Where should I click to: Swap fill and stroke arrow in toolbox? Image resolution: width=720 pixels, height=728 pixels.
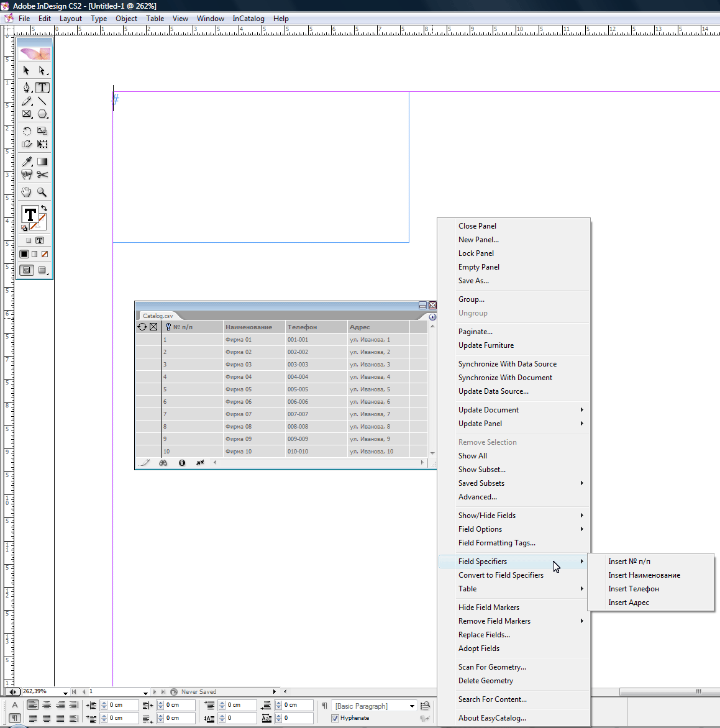tap(44, 209)
